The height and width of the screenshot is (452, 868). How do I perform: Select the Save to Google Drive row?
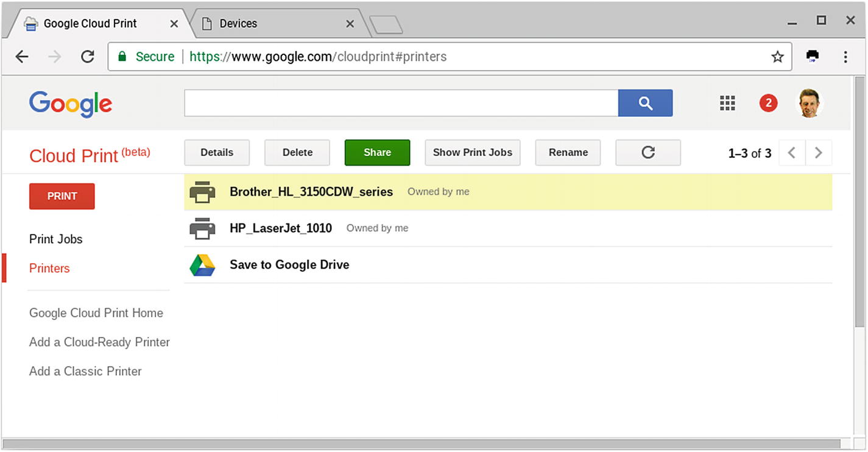(x=508, y=265)
